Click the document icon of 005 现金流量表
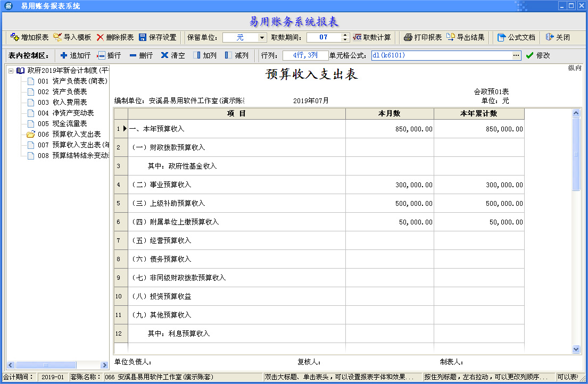 [x=31, y=123]
